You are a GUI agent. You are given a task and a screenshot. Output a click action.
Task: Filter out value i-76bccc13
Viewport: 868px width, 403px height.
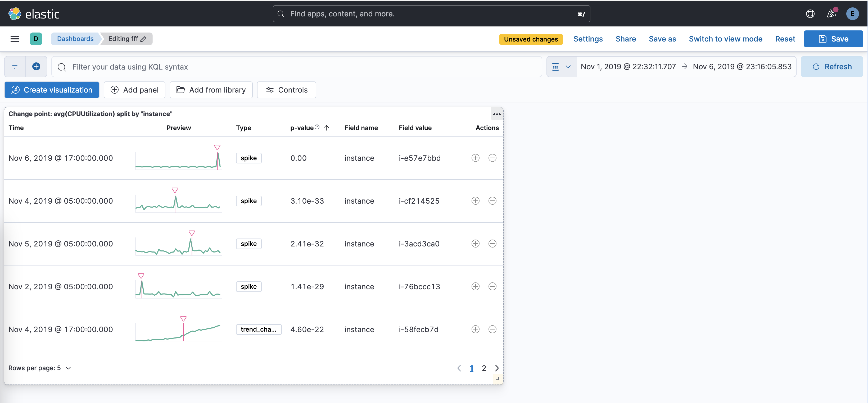tap(492, 286)
